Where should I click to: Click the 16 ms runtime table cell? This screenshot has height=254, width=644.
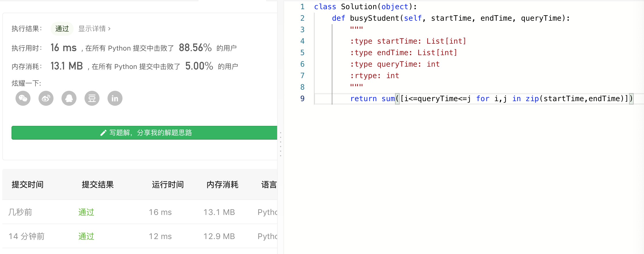coord(160,212)
